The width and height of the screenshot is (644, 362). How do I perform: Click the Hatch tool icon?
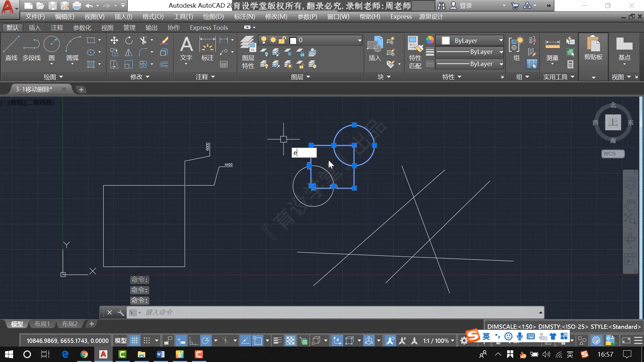91,64
